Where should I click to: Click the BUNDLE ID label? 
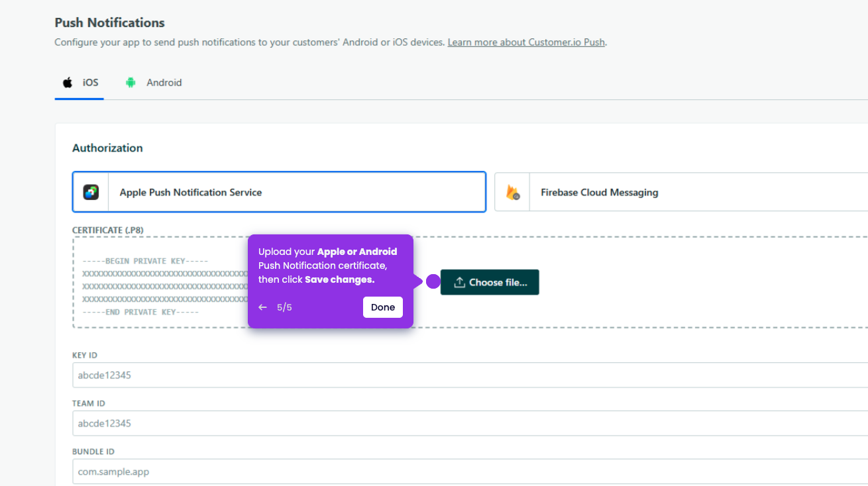point(93,452)
